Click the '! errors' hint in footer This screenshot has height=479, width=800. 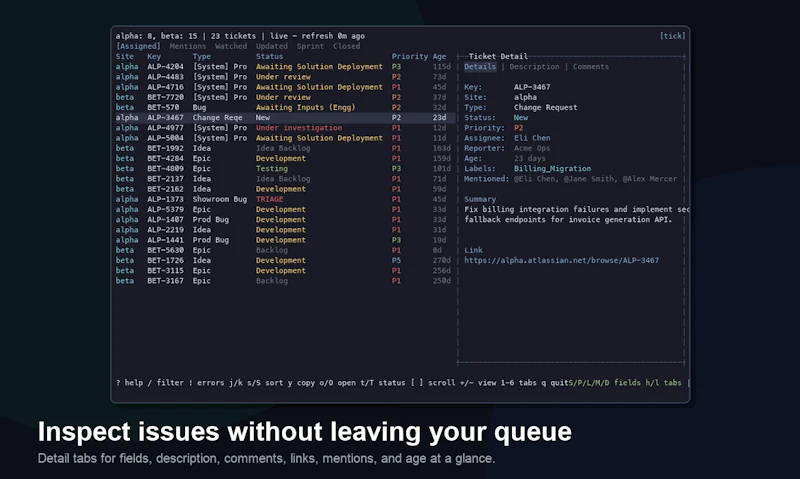[x=206, y=383]
